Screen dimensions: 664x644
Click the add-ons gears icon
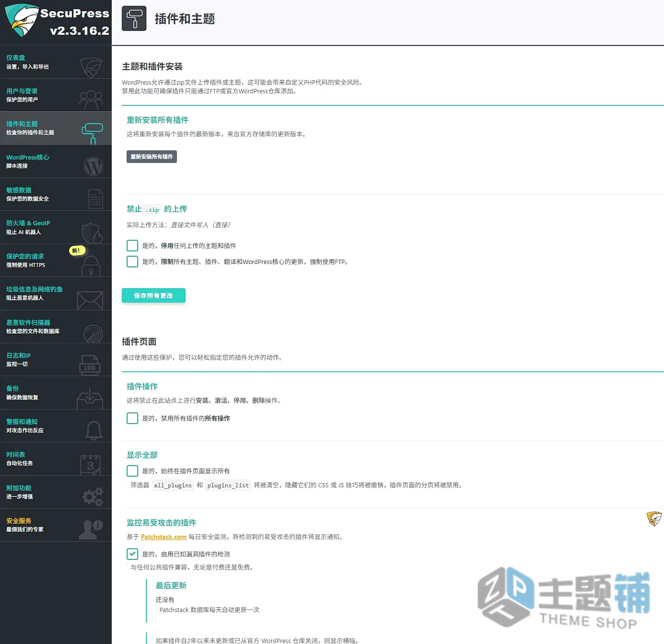93,497
